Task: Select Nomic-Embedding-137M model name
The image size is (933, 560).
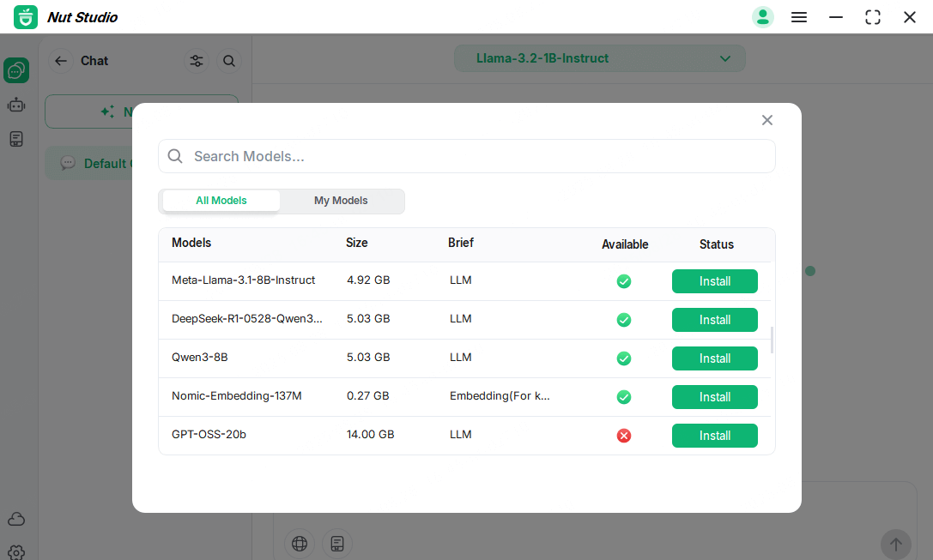Action: [237, 396]
